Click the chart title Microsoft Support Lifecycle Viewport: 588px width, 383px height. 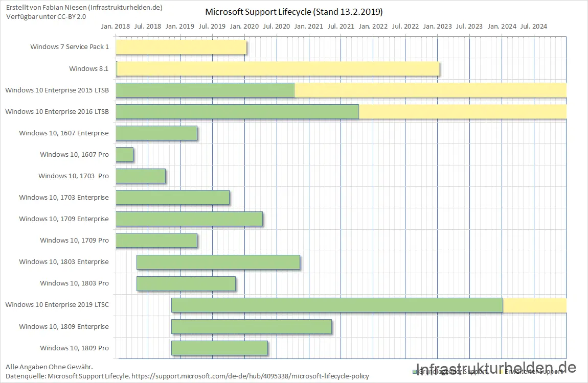[293, 12]
